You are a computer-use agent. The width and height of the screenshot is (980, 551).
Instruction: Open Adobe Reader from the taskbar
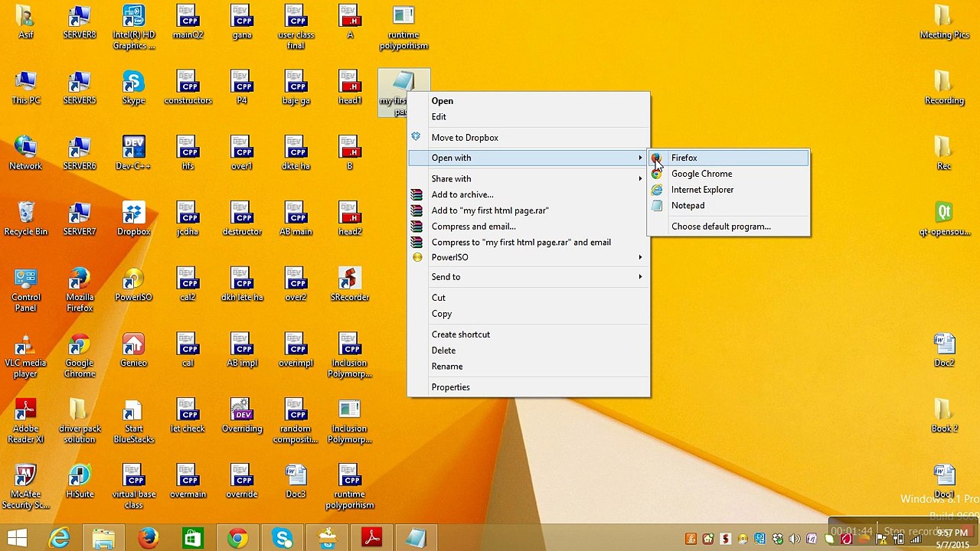pos(372,538)
